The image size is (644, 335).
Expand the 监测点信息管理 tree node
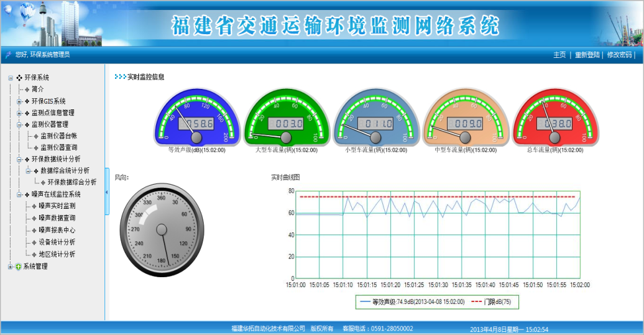point(19,113)
